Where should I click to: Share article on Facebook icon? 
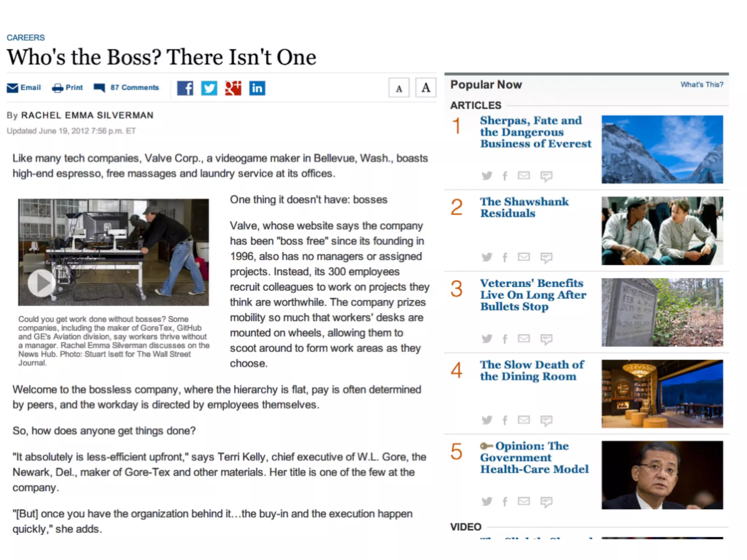pos(185,88)
